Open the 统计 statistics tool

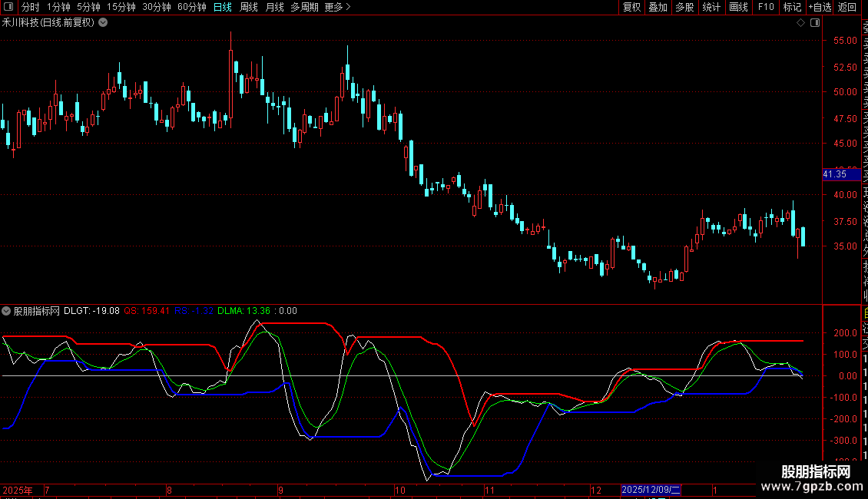(711, 7)
